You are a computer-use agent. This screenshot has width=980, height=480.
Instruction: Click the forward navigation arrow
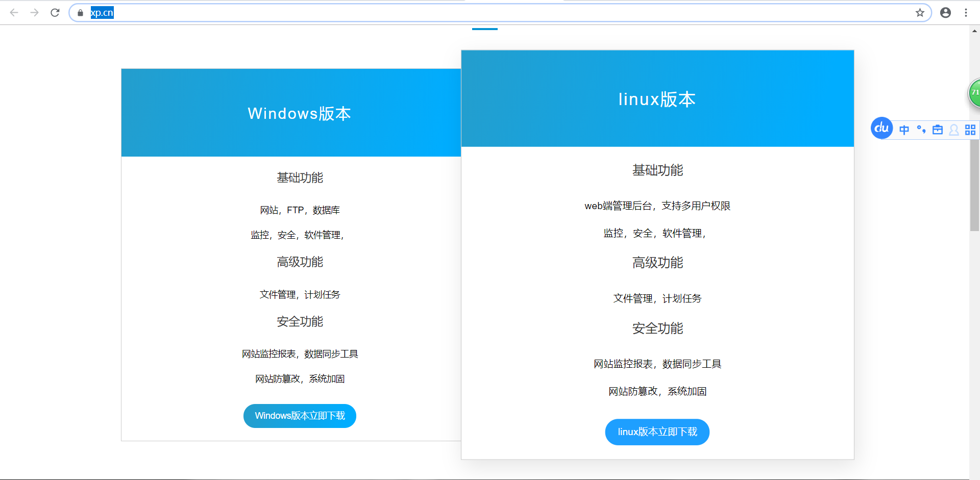(x=34, y=12)
